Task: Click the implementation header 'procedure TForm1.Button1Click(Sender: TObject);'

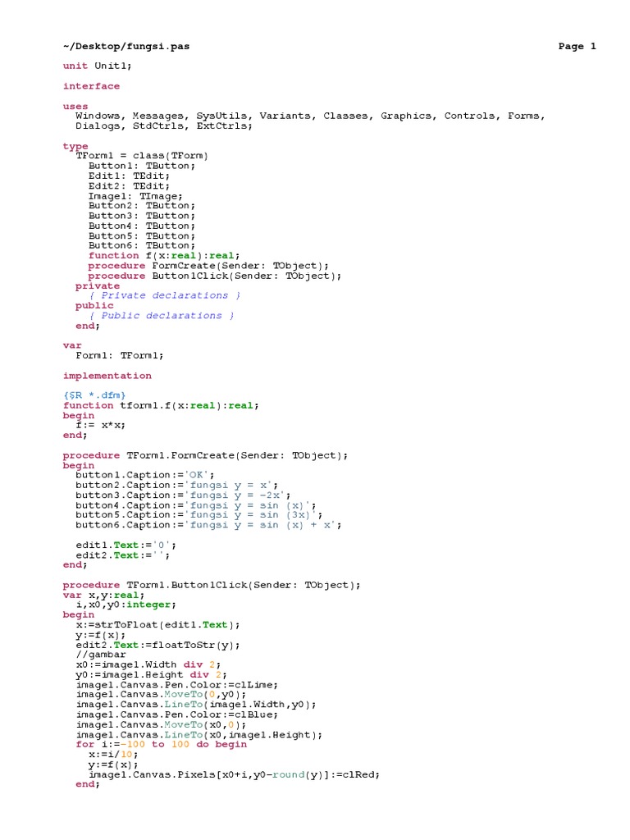Action: [x=212, y=585]
